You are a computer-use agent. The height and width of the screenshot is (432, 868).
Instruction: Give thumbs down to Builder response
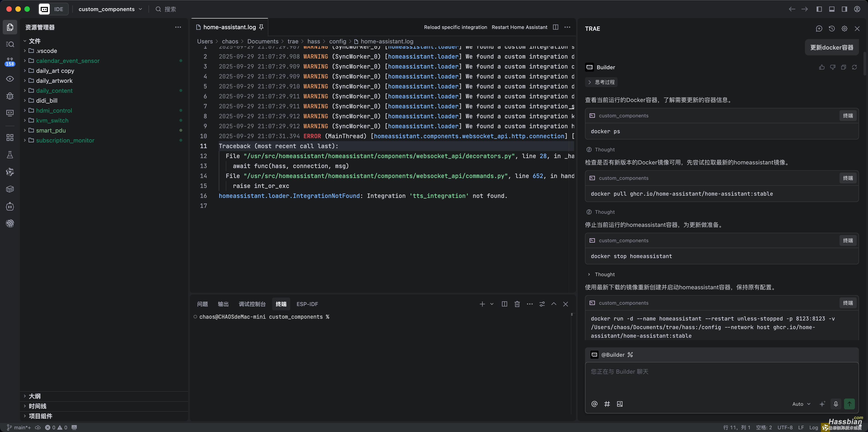pyautogui.click(x=833, y=67)
